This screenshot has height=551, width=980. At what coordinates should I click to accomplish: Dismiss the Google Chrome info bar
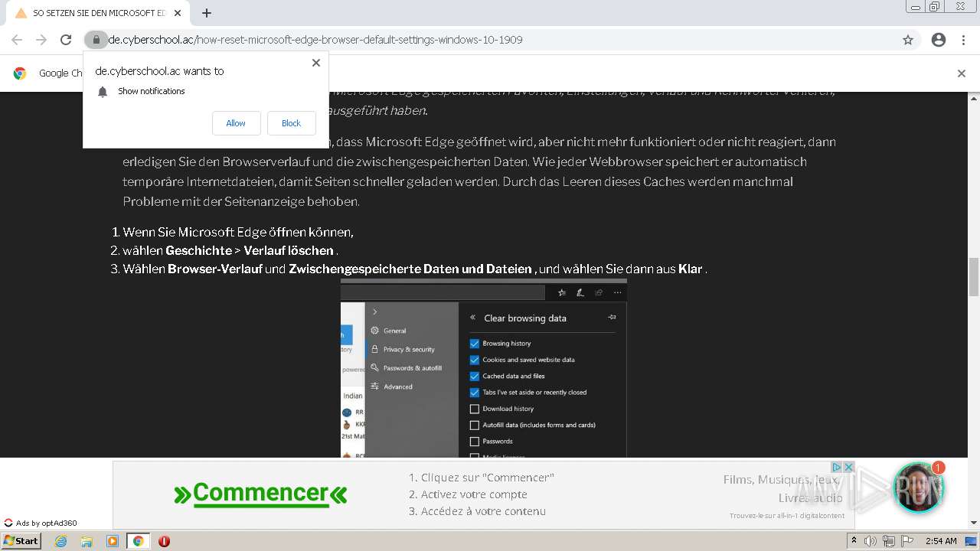pyautogui.click(x=962, y=73)
